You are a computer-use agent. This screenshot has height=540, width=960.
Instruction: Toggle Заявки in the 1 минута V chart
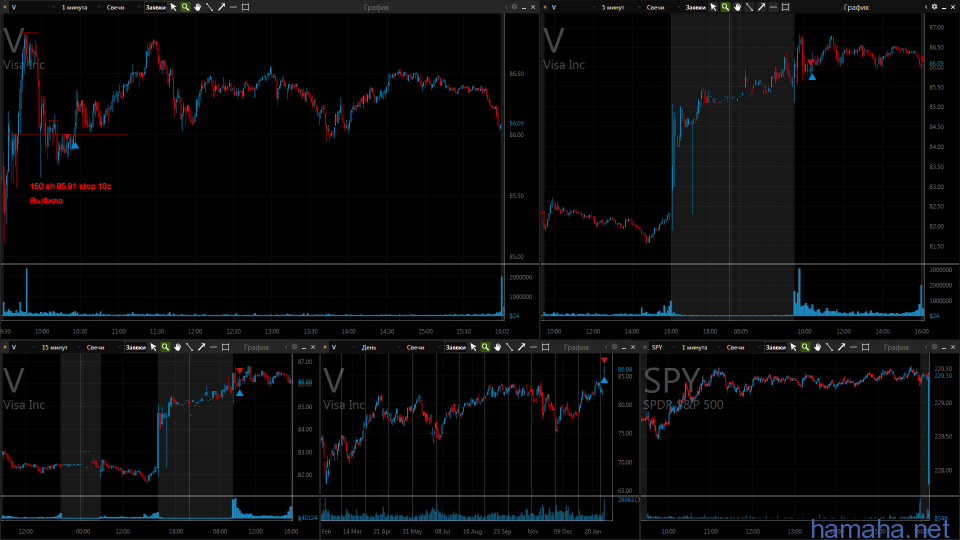click(x=156, y=7)
